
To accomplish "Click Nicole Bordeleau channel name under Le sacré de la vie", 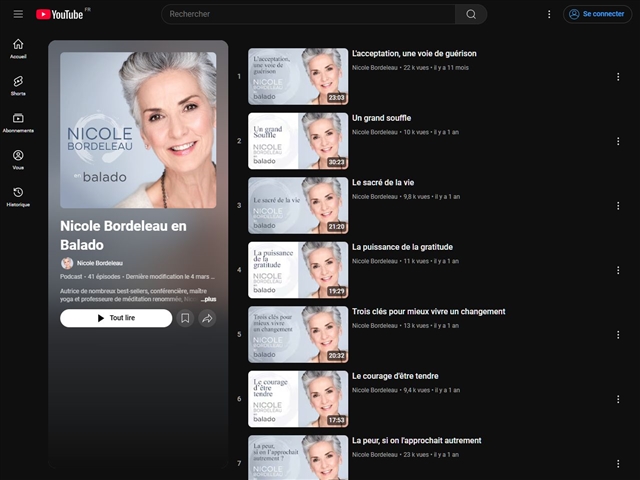I will coord(374,197).
